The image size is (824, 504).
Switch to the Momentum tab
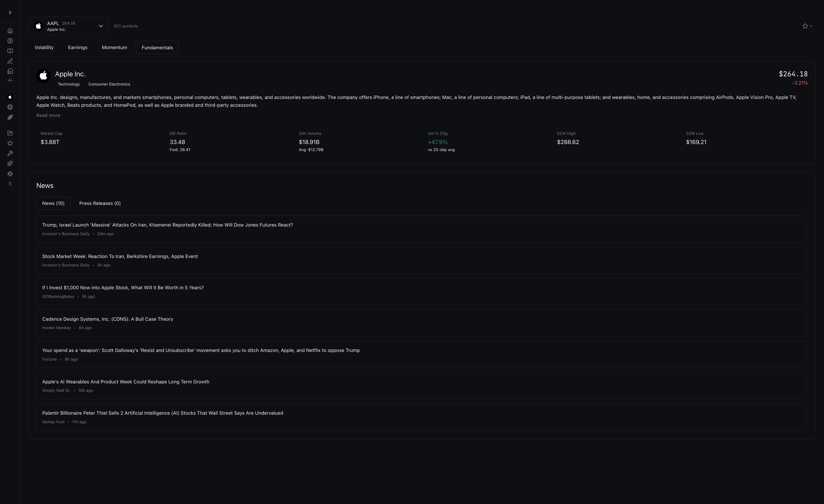coord(114,47)
